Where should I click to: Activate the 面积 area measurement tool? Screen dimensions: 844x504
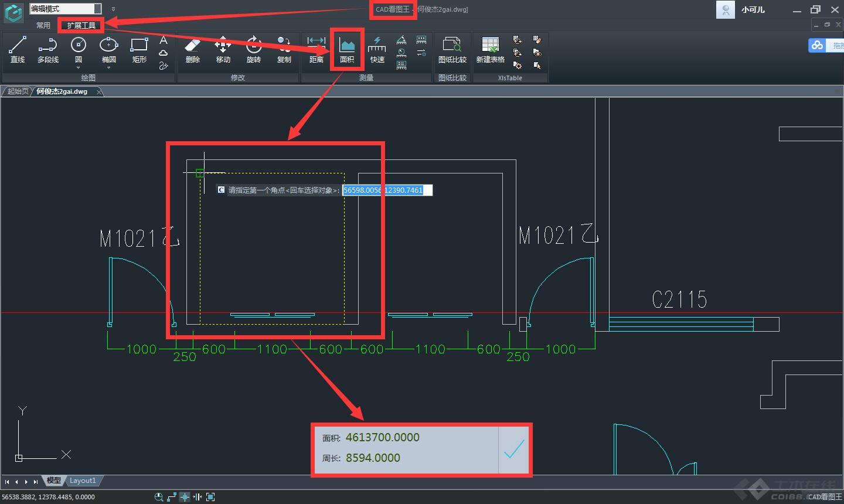(x=347, y=50)
